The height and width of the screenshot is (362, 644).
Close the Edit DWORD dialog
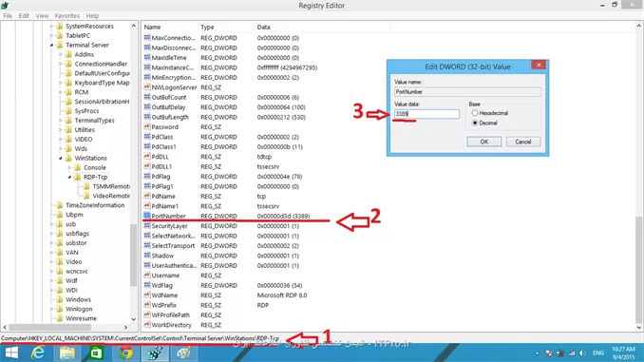pyautogui.click(x=539, y=65)
